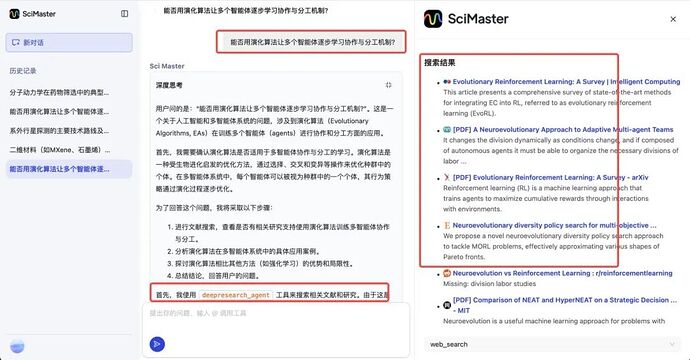Click the MIT favicon beside NEAT comparison result
The image size is (690, 360).
(x=447, y=305)
